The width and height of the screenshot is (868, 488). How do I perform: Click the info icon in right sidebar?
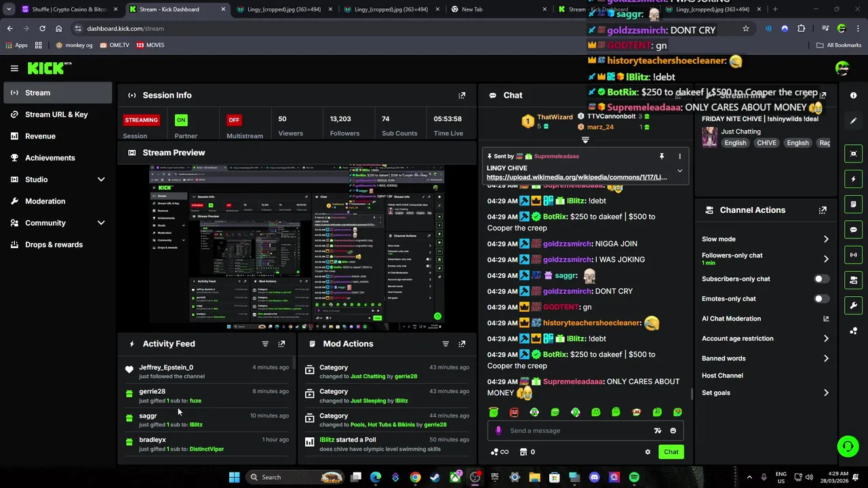pos(854,96)
